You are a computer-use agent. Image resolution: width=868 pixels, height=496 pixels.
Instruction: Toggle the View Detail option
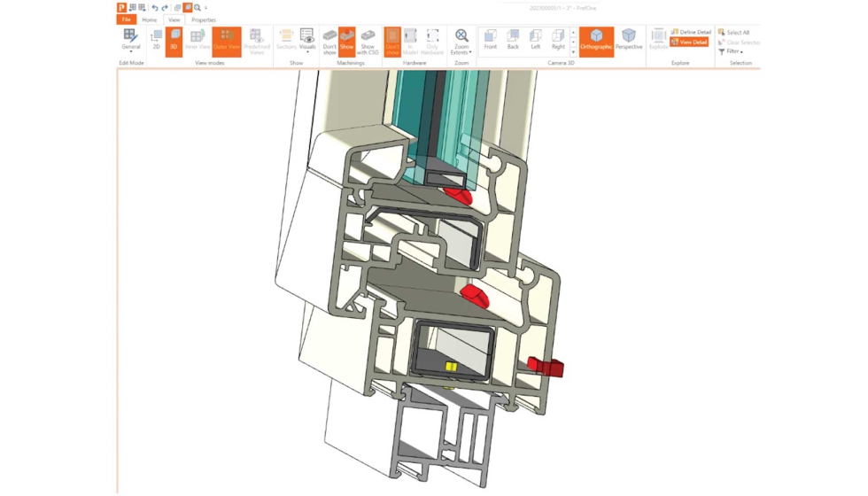689,42
